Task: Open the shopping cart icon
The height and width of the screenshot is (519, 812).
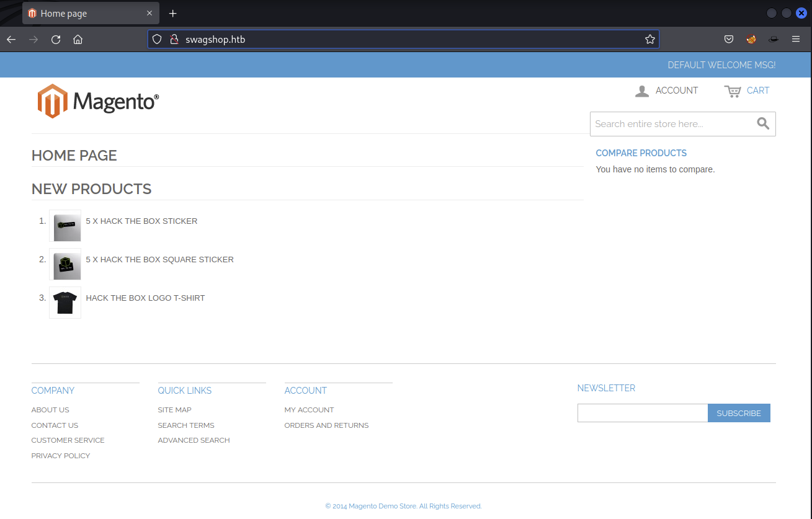Action: [733, 91]
